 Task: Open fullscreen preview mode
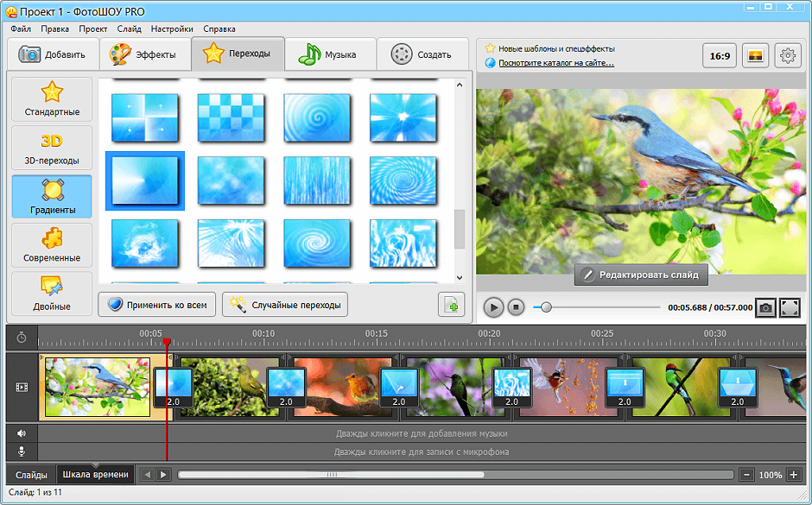pyautogui.click(x=790, y=307)
